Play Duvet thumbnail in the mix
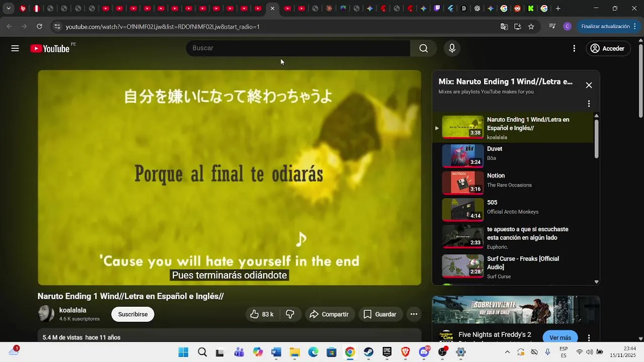Viewport: 644px width, 362px height. tap(463, 155)
